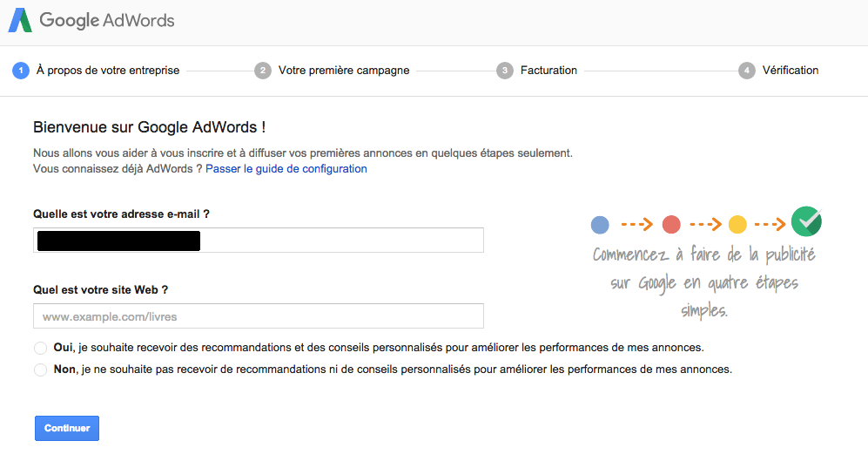Go to Votre première campagne step

(x=344, y=71)
